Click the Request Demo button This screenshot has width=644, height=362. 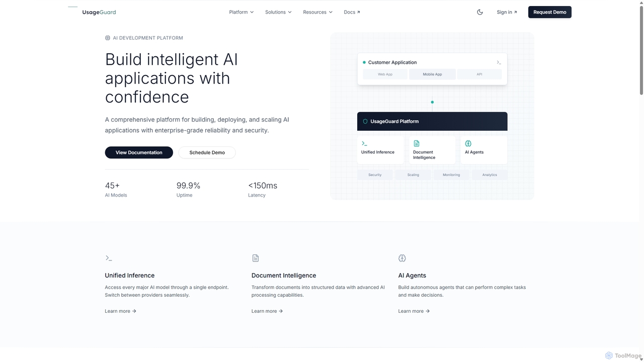pyautogui.click(x=549, y=12)
